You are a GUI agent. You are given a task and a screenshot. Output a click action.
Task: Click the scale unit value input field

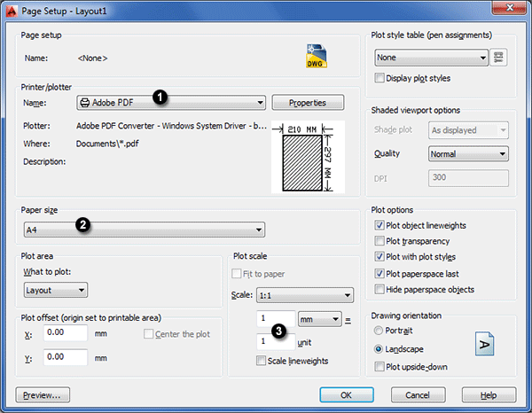tap(276, 342)
